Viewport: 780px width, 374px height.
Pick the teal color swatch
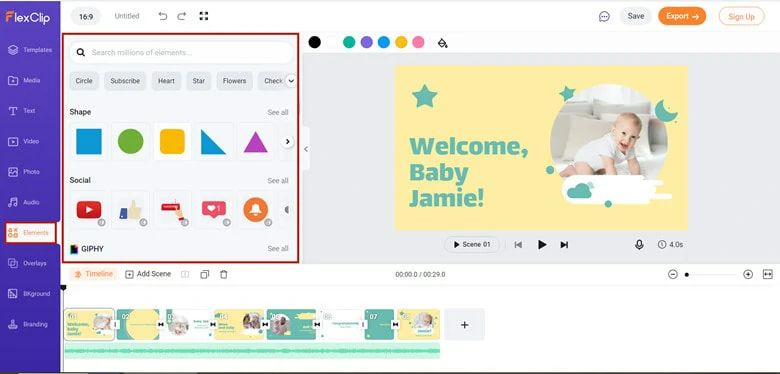click(x=349, y=42)
